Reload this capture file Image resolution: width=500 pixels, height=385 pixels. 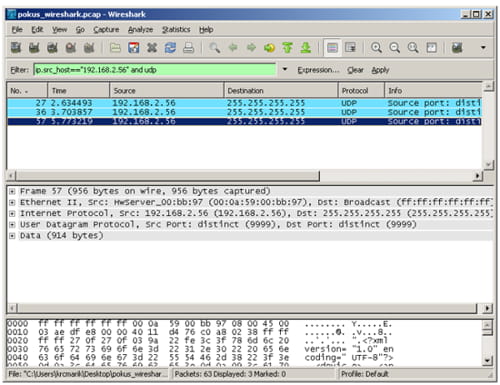pyautogui.click(x=170, y=48)
